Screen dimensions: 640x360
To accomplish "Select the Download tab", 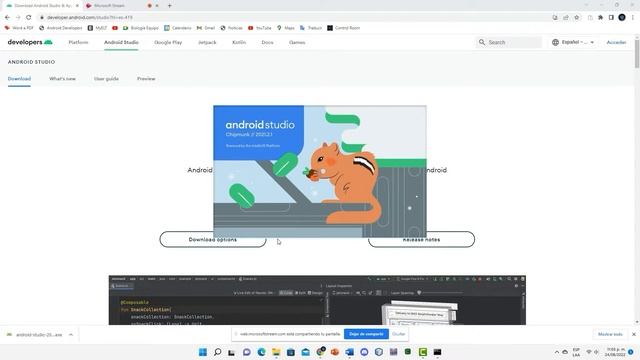I will 19,79.
